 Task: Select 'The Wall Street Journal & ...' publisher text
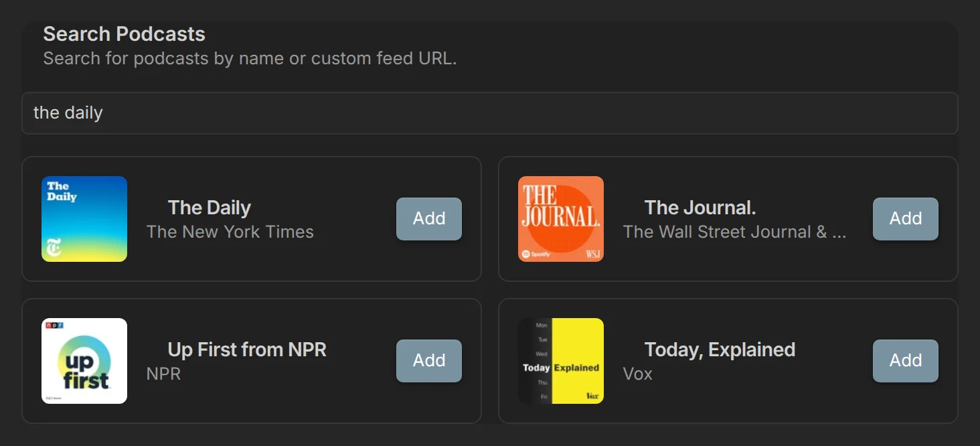tap(735, 232)
